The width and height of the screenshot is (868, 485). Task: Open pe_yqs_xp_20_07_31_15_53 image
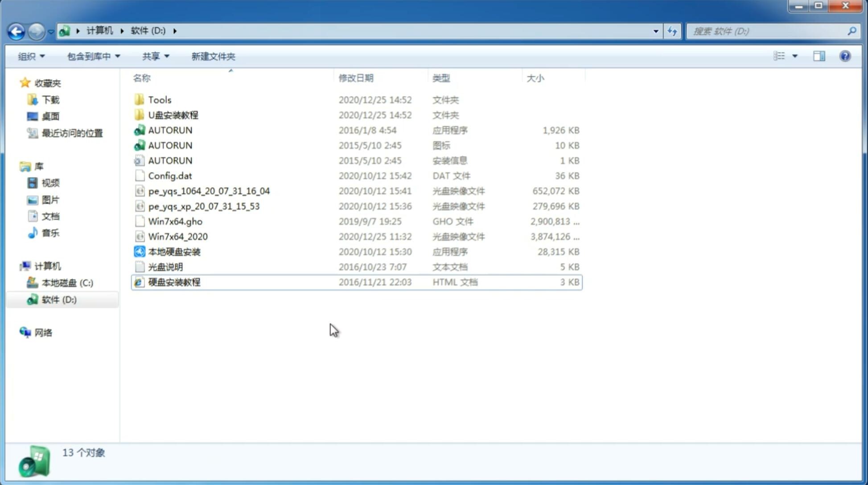coord(204,206)
